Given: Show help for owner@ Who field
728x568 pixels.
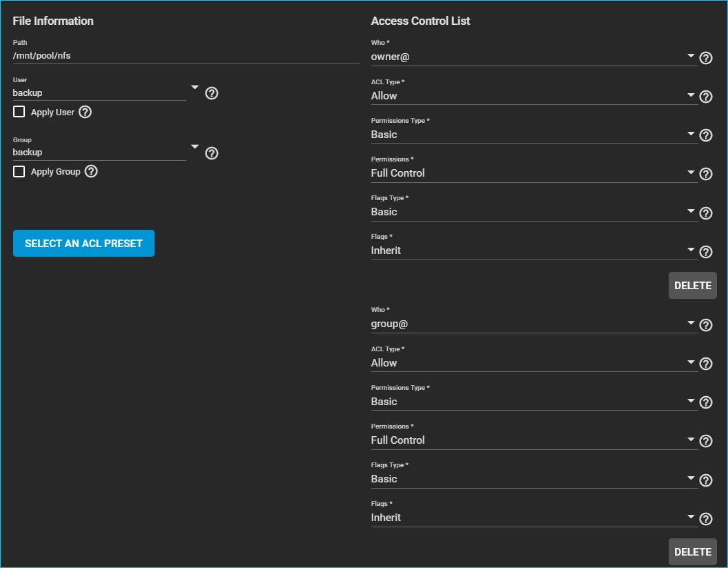Looking at the screenshot, I should [706, 58].
